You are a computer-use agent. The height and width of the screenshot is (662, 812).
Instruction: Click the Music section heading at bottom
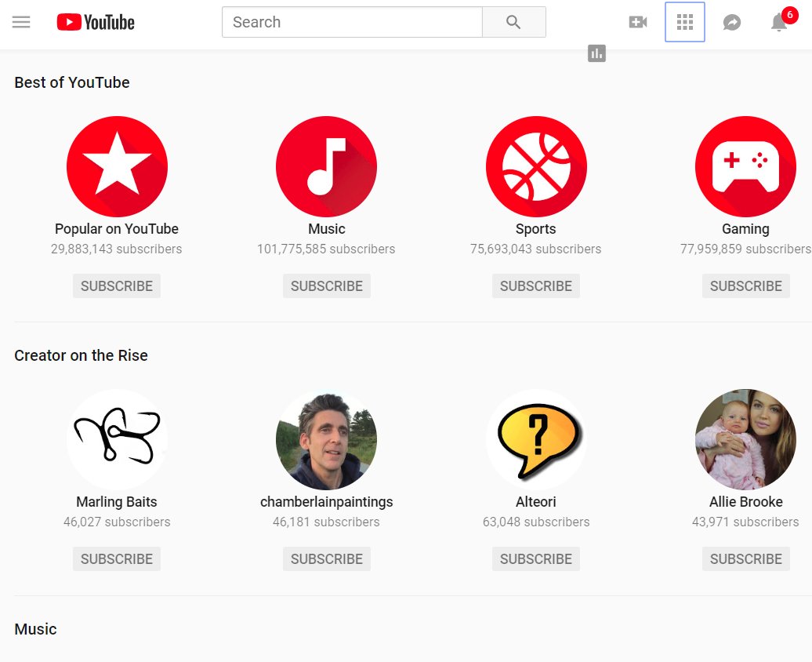point(35,629)
